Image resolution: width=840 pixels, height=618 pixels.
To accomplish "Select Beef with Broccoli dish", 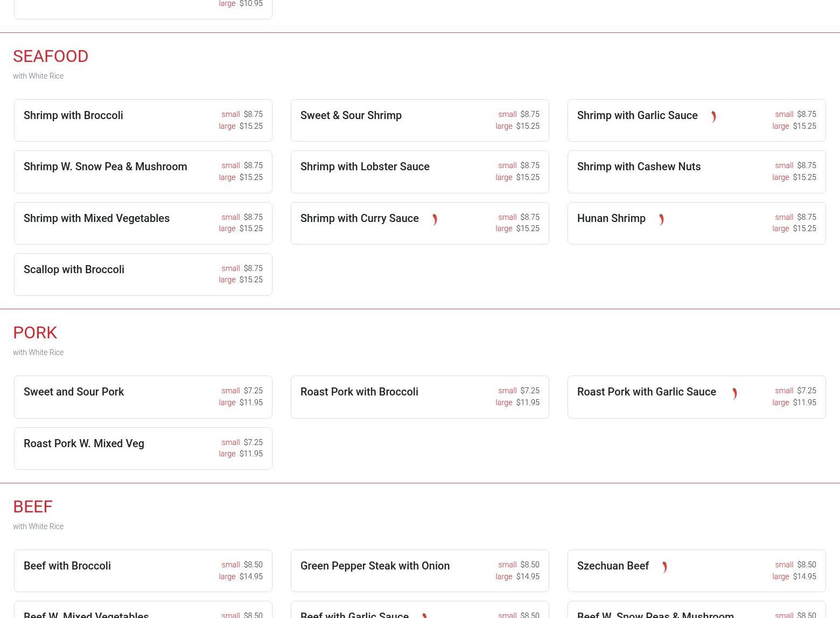I will pos(67,566).
